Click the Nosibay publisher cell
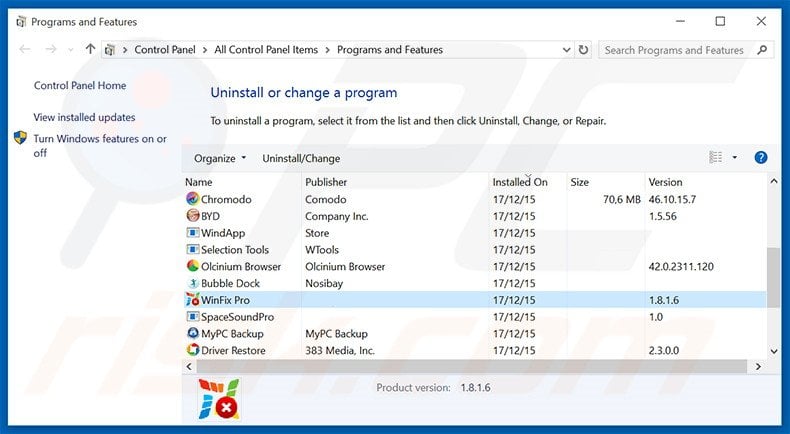Viewport: 790px width, 434px height. (x=324, y=283)
